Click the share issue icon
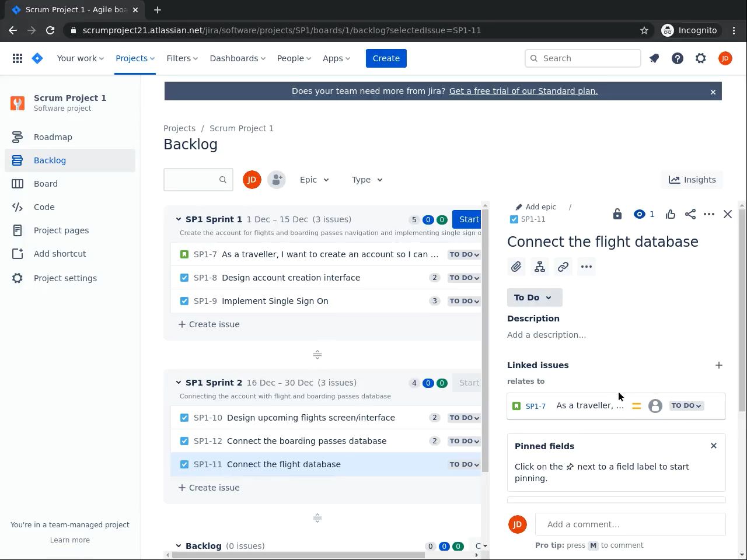 (x=690, y=214)
